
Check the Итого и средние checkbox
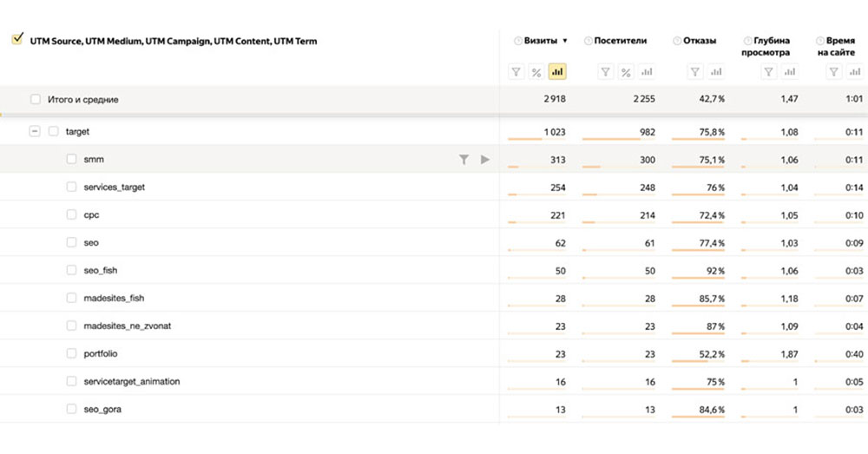click(x=36, y=100)
